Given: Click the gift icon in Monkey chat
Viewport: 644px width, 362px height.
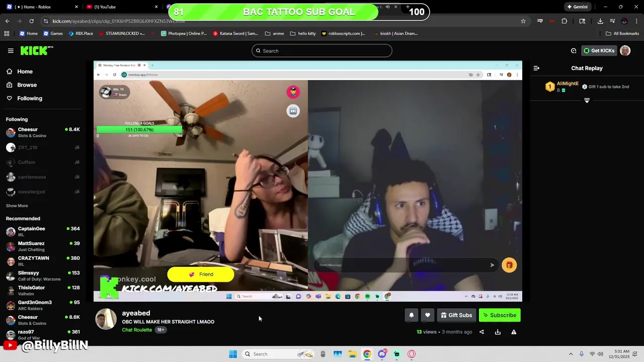Looking at the screenshot, I should click(509, 265).
